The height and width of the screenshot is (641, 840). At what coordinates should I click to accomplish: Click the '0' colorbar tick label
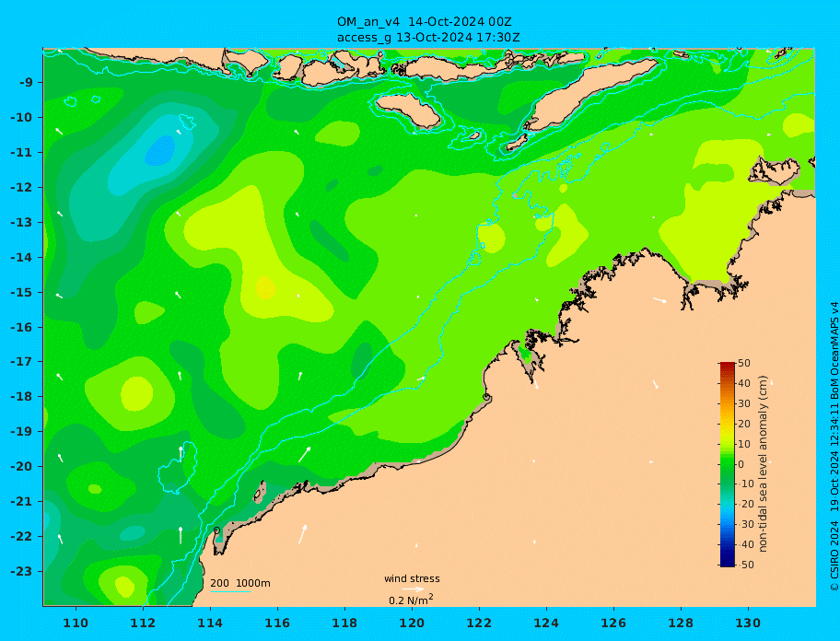click(x=741, y=464)
